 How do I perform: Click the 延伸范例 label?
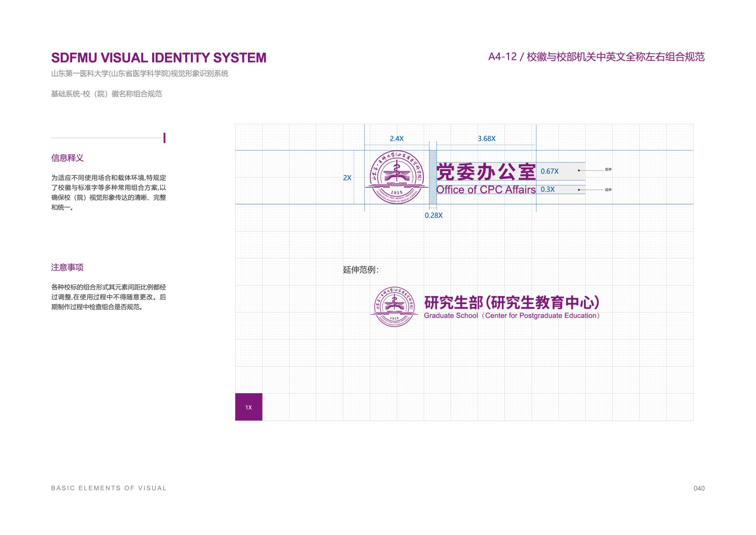tap(360, 270)
